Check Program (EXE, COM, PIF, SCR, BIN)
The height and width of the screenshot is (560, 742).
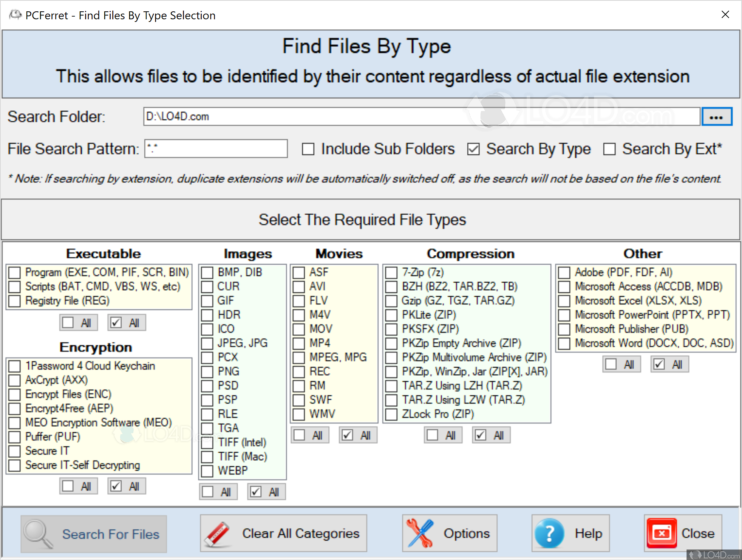tap(15, 272)
